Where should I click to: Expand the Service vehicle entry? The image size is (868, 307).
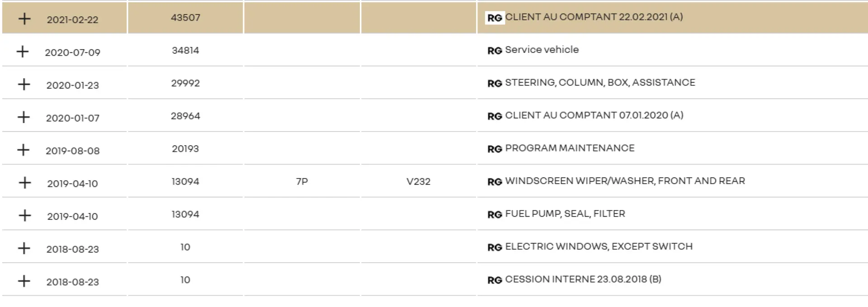pyautogui.click(x=23, y=52)
